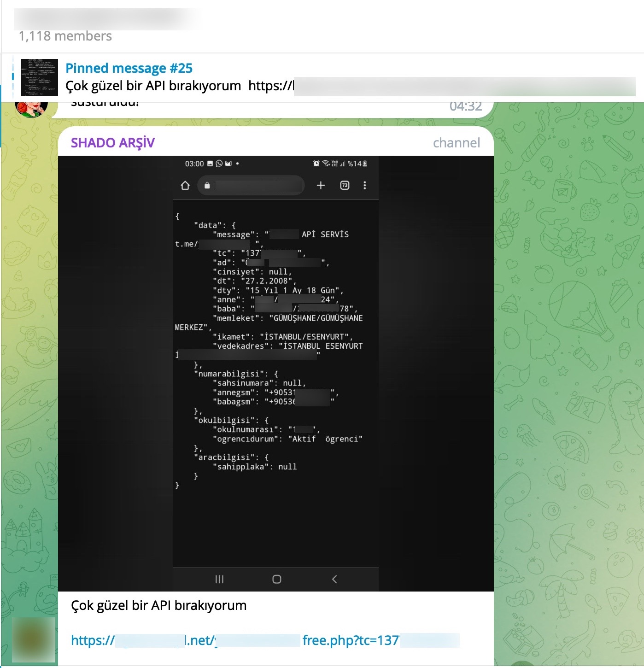This screenshot has width=644, height=668.
Task: Click the 04:32 message timestamp
Action: (x=466, y=107)
